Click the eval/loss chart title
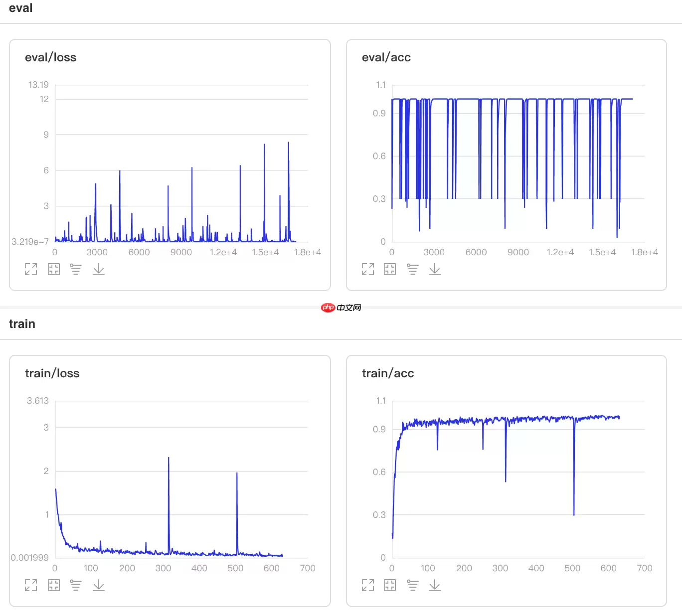The width and height of the screenshot is (682, 616). [51, 57]
